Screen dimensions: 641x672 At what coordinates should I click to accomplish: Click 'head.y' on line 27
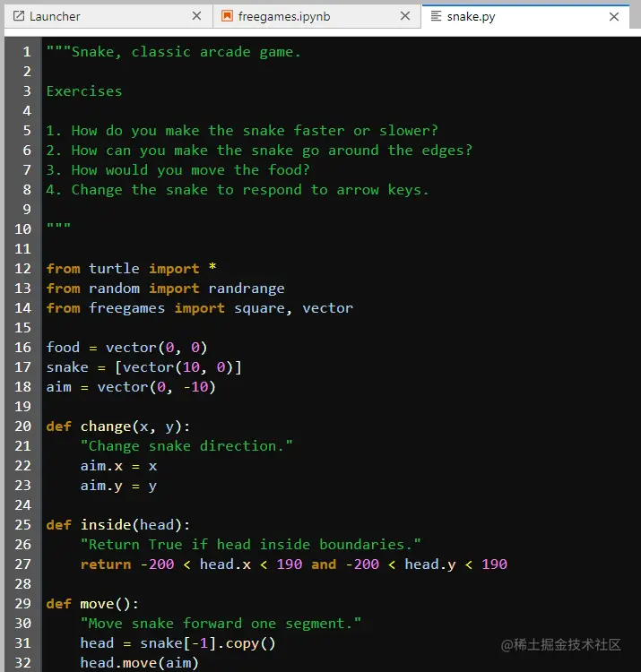coord(430,564)
